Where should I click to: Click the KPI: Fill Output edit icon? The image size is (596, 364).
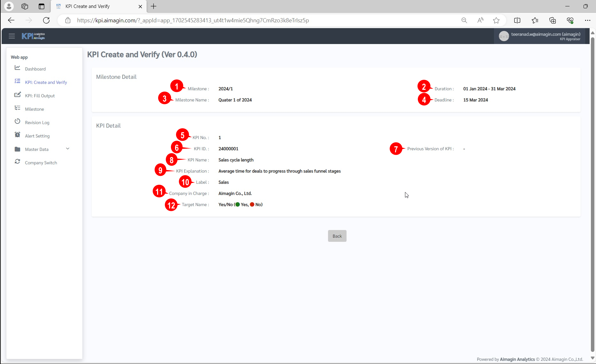point(18,95)
